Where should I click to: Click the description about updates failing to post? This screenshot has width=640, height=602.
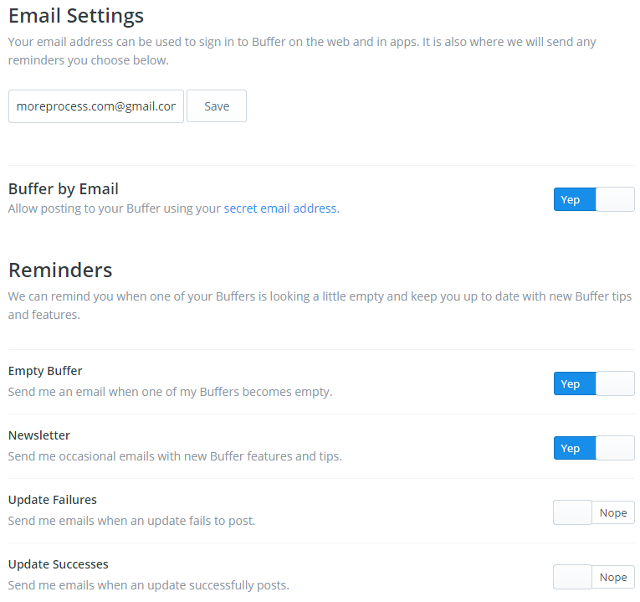click(x=131, y=521)
